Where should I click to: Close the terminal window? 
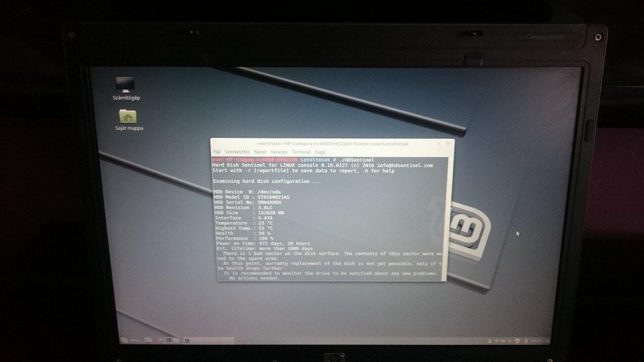(x=448, y=144)
